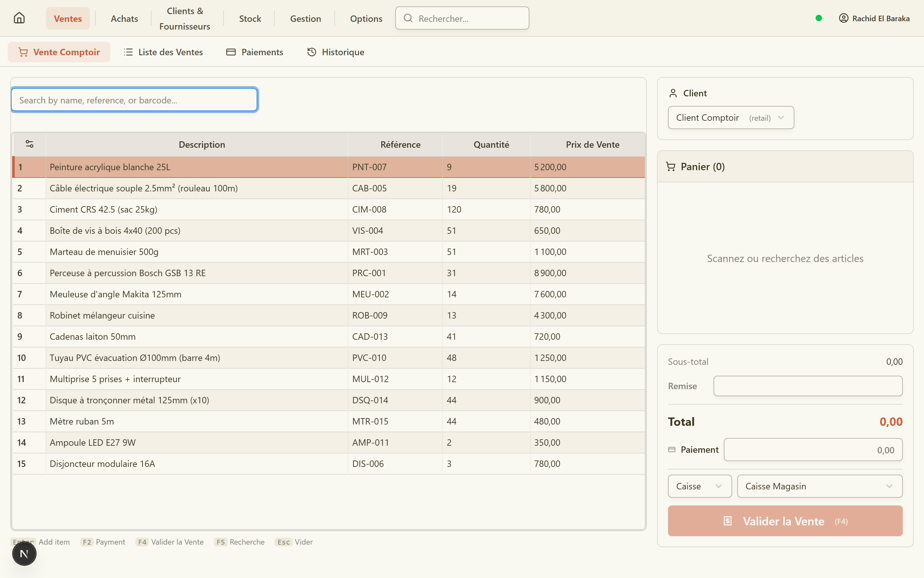Click price cell 4 300,00
Image resolution: width=924 pixels, height=578 pixels.
tap(588, 315)
